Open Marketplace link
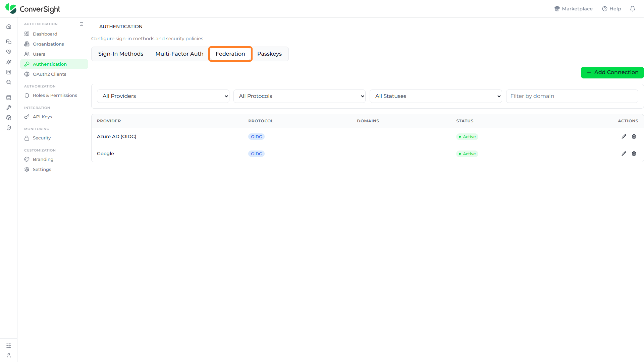Image resolution: width=644 pixels, height=362 pixels. click(x=574, y=9)
